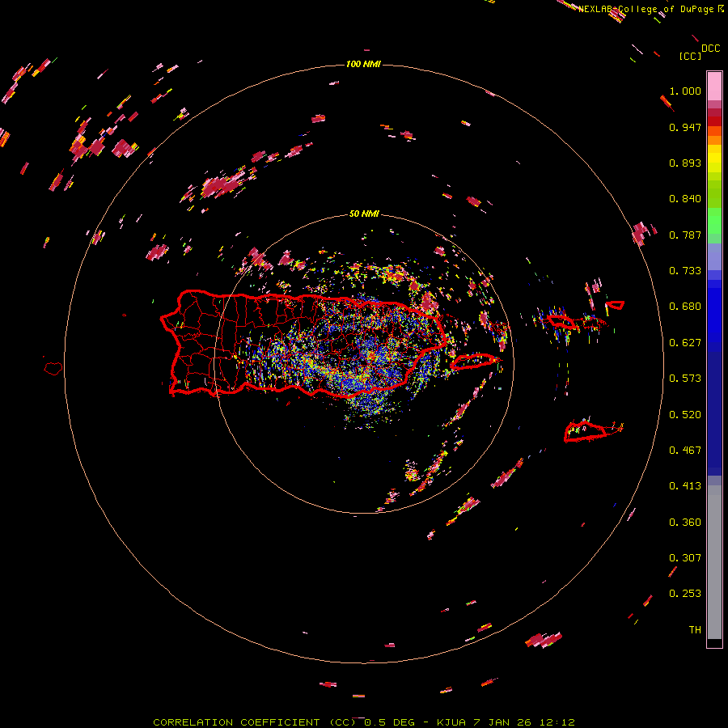
Task: Click the DCC label above the color scale
Action: [x=711, y=49]
